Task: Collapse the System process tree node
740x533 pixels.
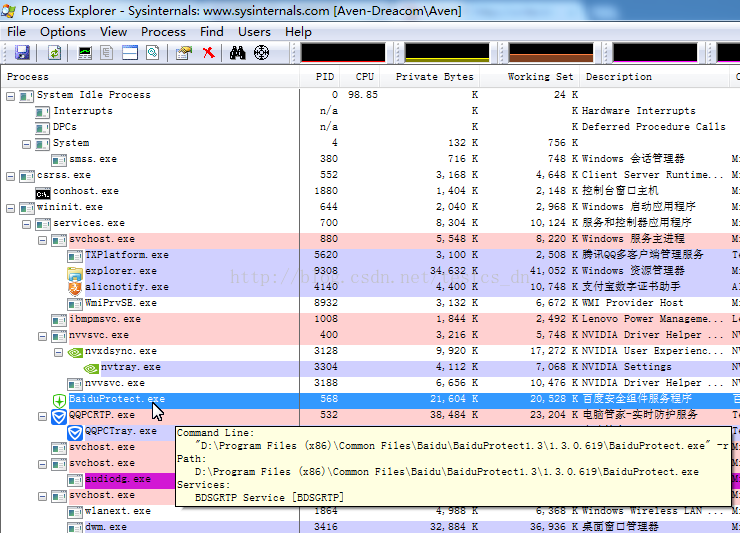Action: (26, 144)
